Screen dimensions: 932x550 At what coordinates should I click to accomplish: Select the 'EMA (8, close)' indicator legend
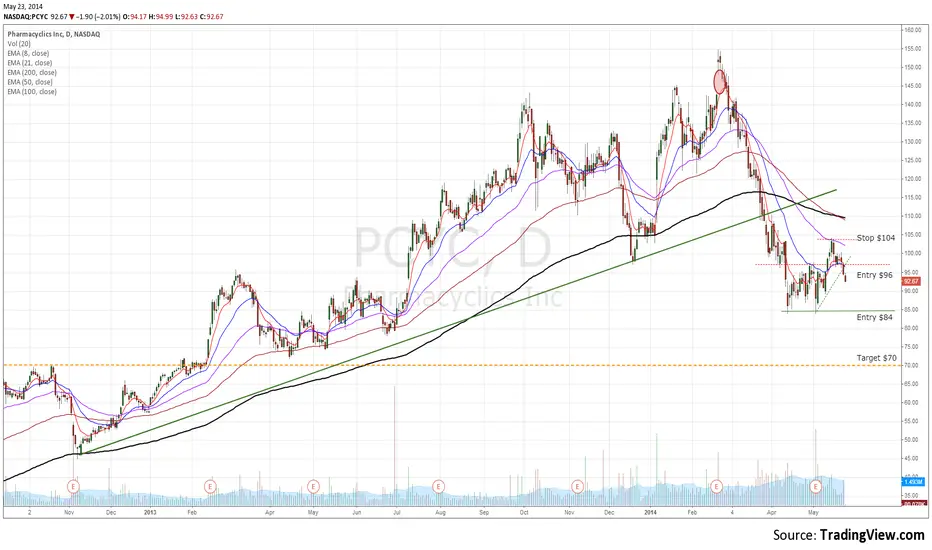(x=28, y=54)
